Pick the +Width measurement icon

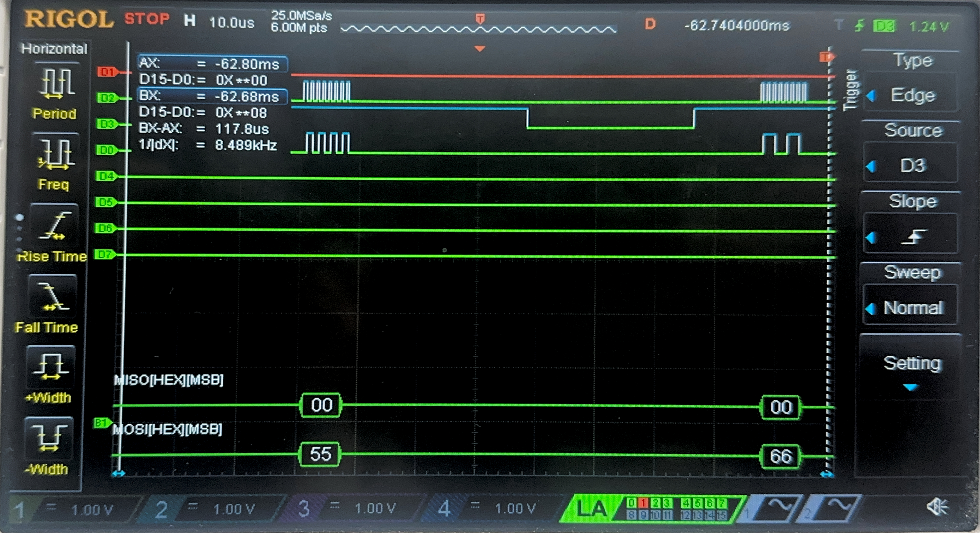click(51, 367)
